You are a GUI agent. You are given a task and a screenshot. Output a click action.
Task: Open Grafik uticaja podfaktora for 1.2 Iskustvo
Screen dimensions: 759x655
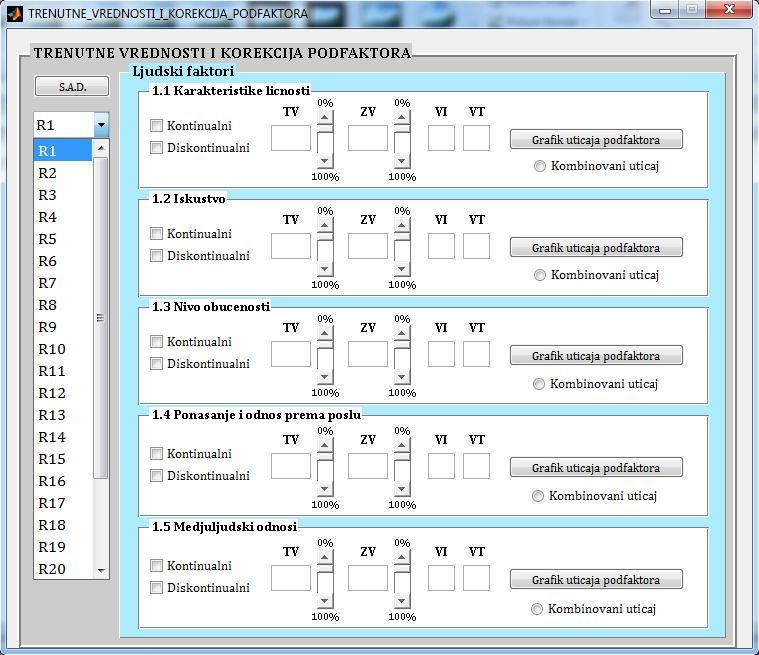pos(596,247)
